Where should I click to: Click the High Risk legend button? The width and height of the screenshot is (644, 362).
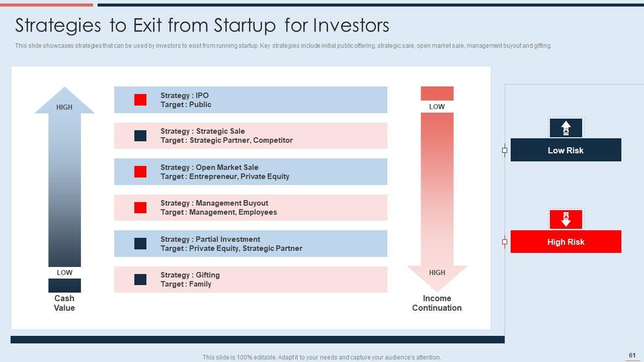pyautogui.click(x=566, y=242)
